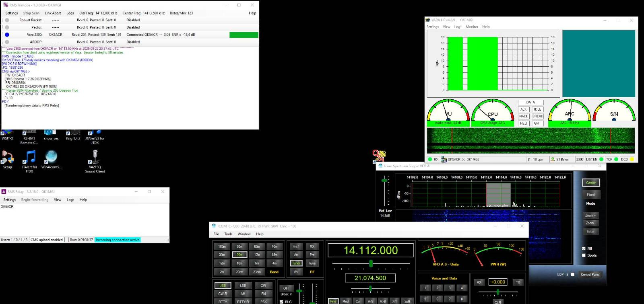This screenshot has height=304, width=644.
Task: Adjust the Ref Lev vertical slider
Action: click(384, 181)
